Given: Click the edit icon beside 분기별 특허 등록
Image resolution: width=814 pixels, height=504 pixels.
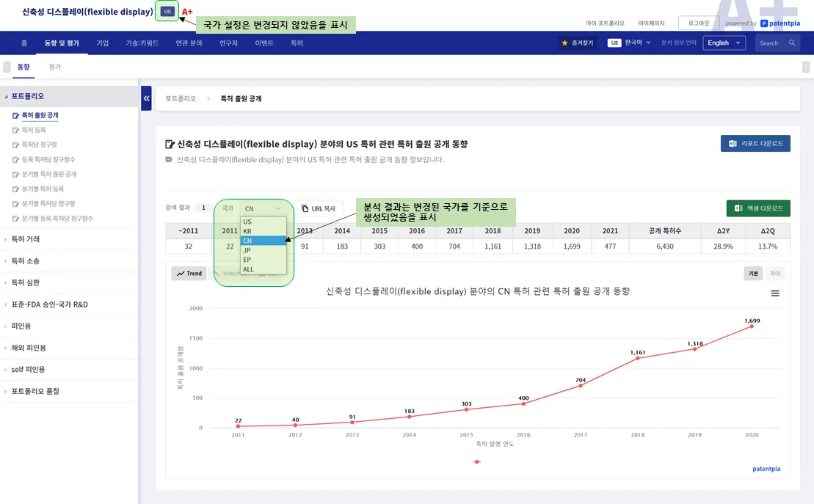Looking at the screenshot, I should point(15,189).
